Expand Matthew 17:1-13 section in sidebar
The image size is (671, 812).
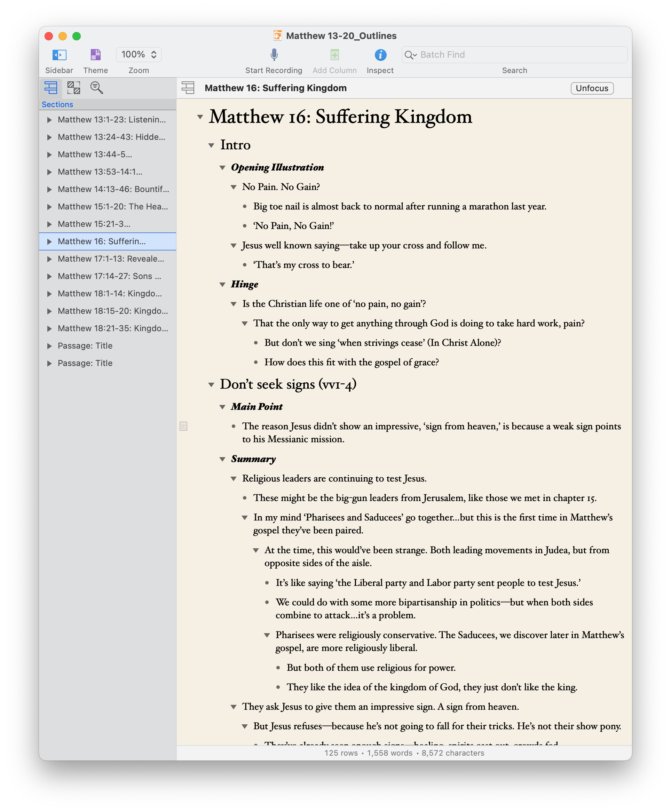click(x=49, y=259)
